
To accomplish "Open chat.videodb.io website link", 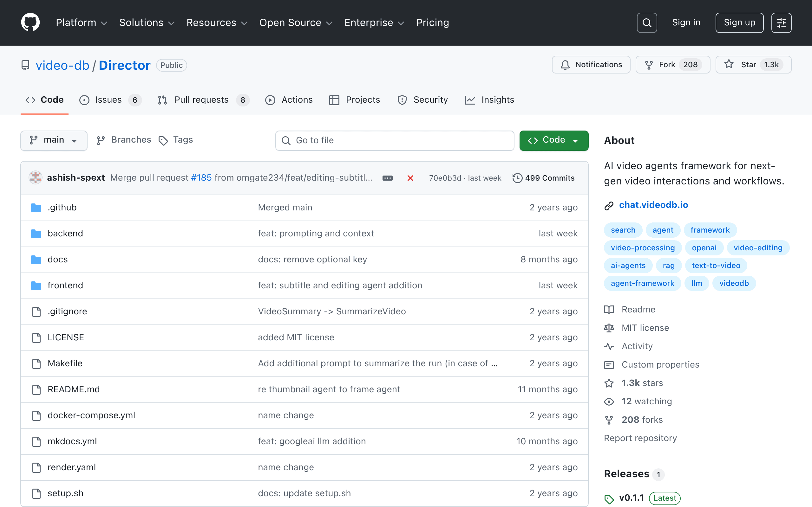I will 653,205.
